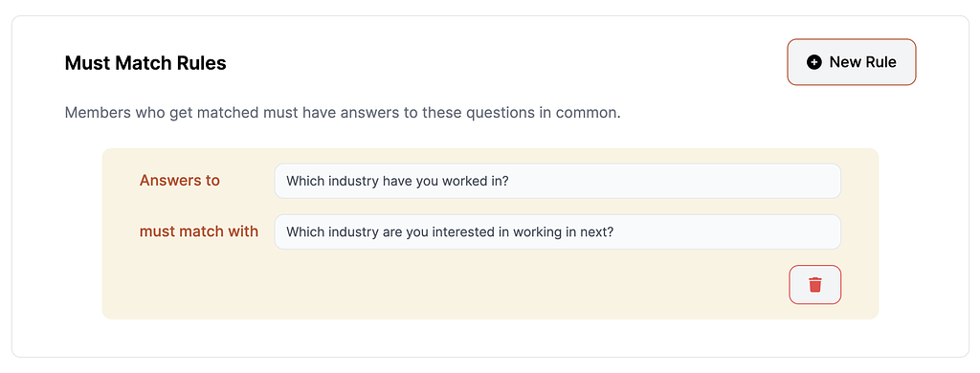Click the 'must match with' label

[x=199, y=231]
